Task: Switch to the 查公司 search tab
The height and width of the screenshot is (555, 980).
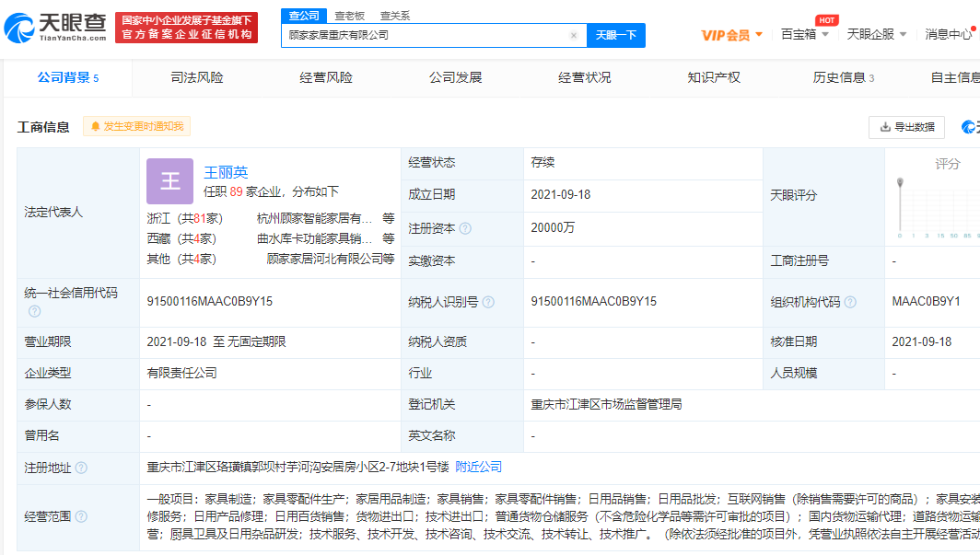Action: [x=304, y=16]
